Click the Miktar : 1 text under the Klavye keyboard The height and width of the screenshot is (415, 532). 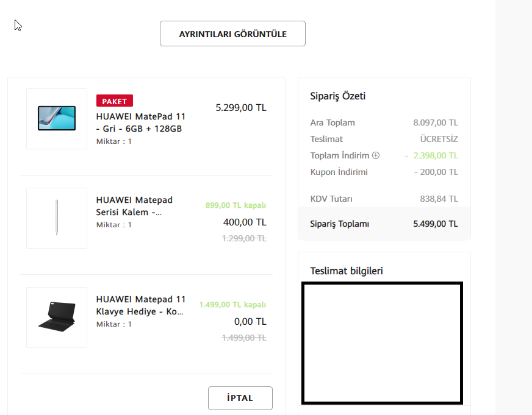pyautogui.click(x=113, y=324)
